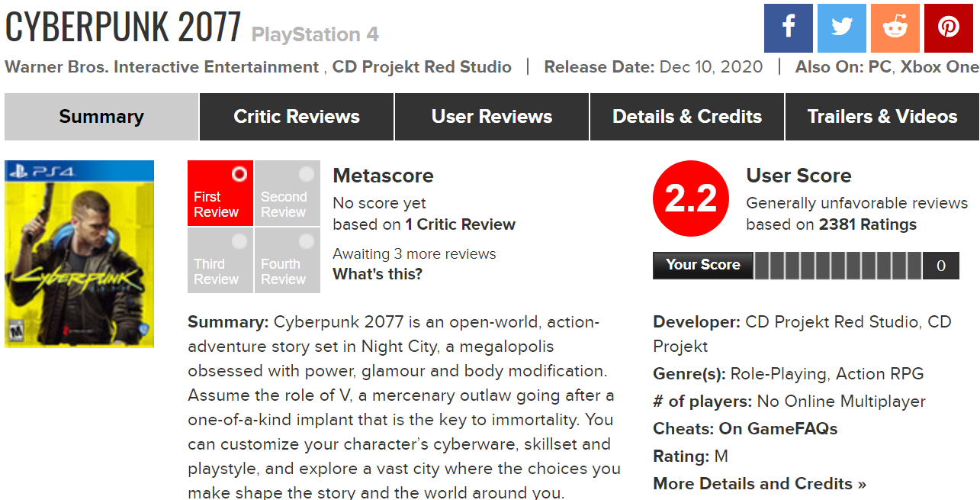Go to the Trailers & Videos tab

pos(882,117)
